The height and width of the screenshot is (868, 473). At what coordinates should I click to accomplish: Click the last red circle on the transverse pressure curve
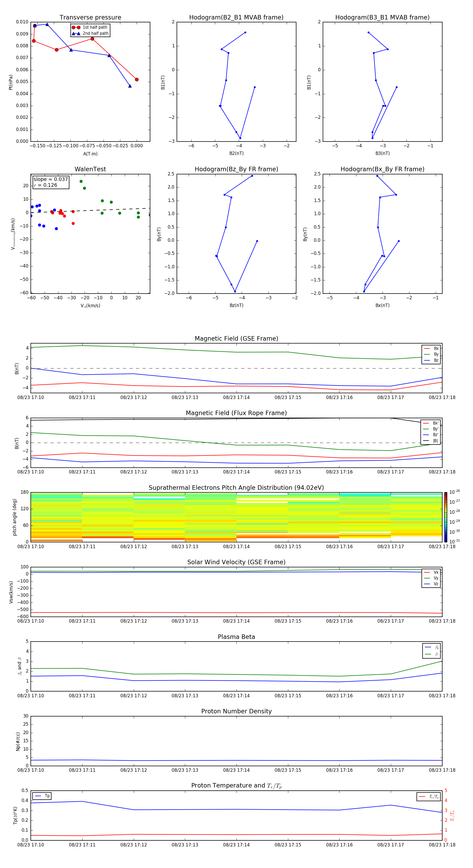[137, 79]
